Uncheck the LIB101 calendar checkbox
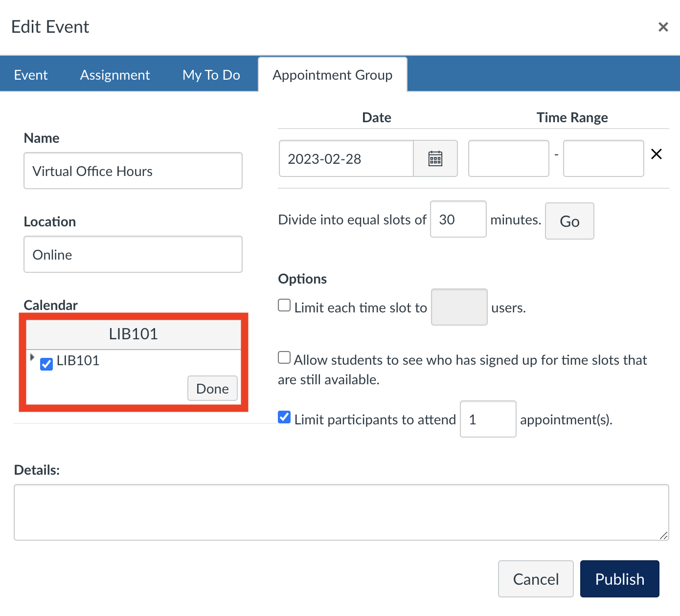This screenshot has width=680, height=616. coord(46,364)
